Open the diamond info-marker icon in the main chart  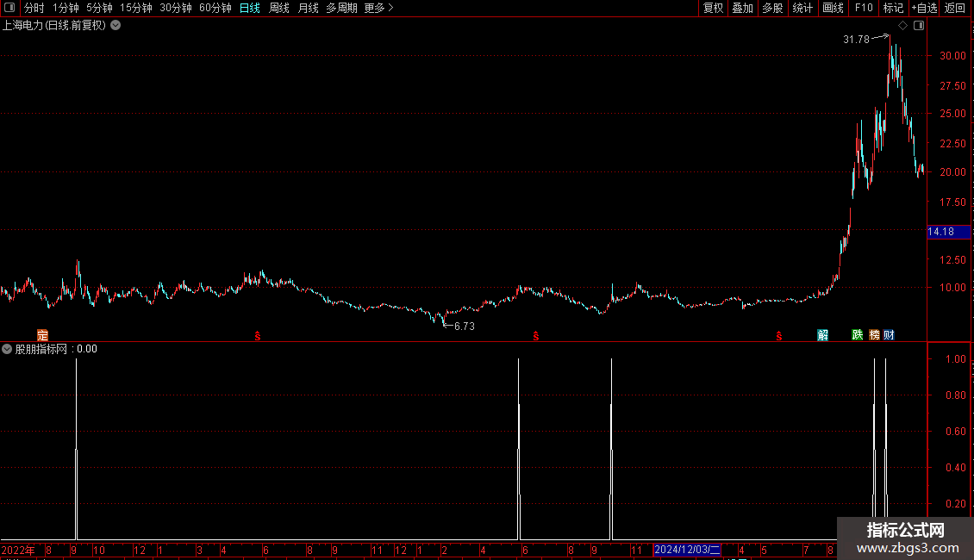[x=903, y=26]
